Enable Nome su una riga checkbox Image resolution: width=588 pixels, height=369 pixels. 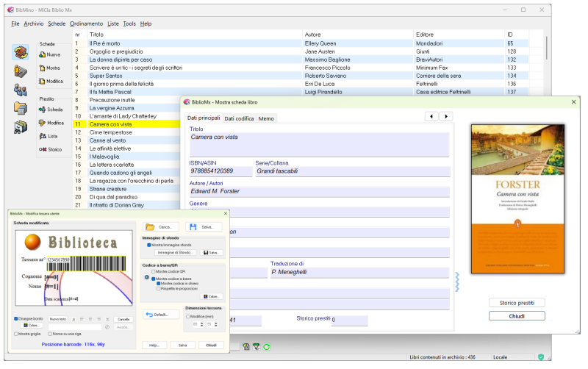(50, 334)
